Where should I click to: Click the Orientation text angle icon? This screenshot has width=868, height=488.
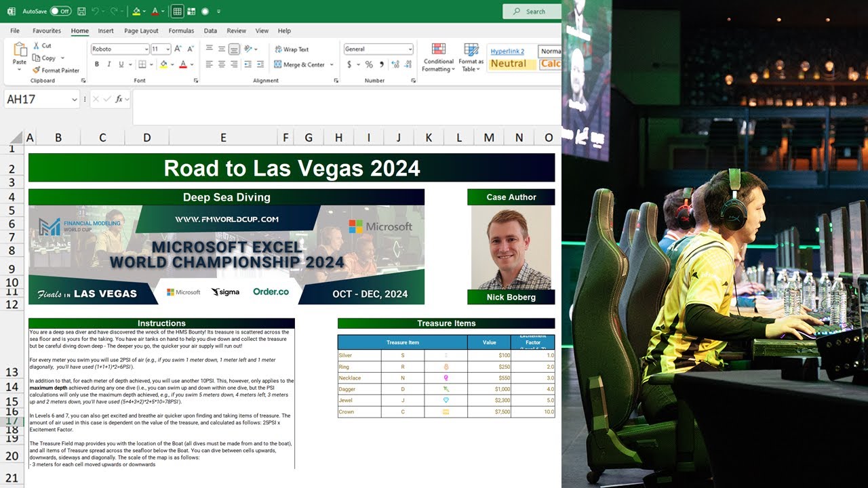pos(249,49)
